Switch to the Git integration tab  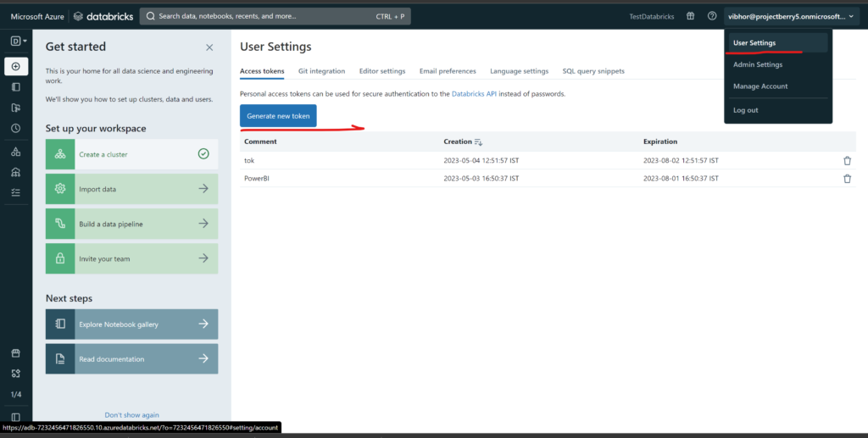pyautogui.click(x=321, y=71)
